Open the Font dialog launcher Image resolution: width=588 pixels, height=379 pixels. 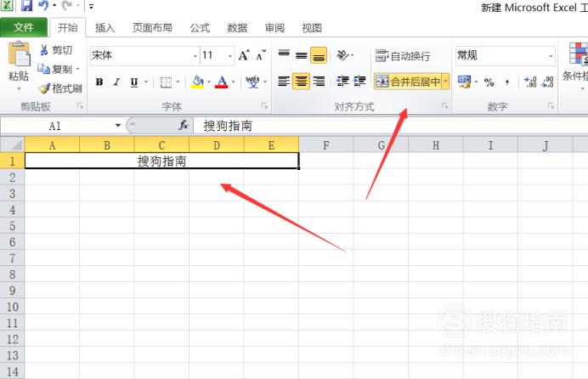tap(264, 106)
